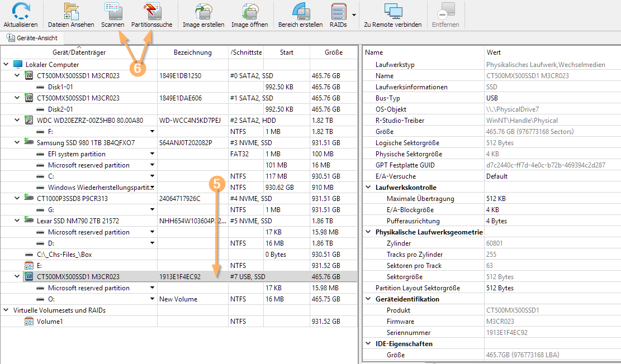Open dropdown arrow for EFI system partition
The height and width of the screenshot is (364, 621).
click(x=152, y=154)
